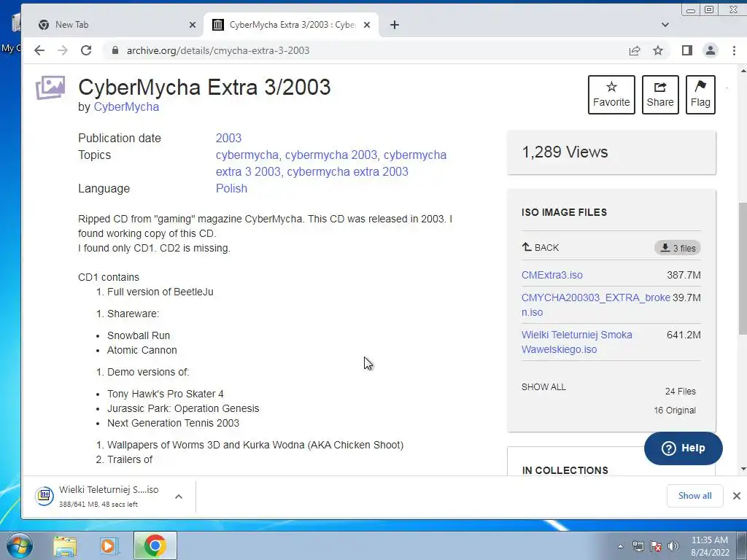Open the Action Center flag icon
This screenshot has width=747, height=560.
click(x=656, y=546)
